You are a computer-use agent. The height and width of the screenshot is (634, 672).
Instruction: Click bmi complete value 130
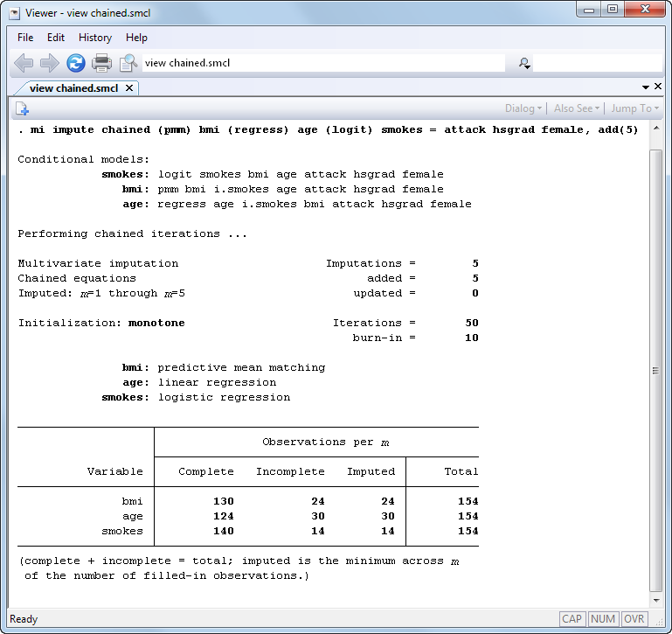coord(224,501)
